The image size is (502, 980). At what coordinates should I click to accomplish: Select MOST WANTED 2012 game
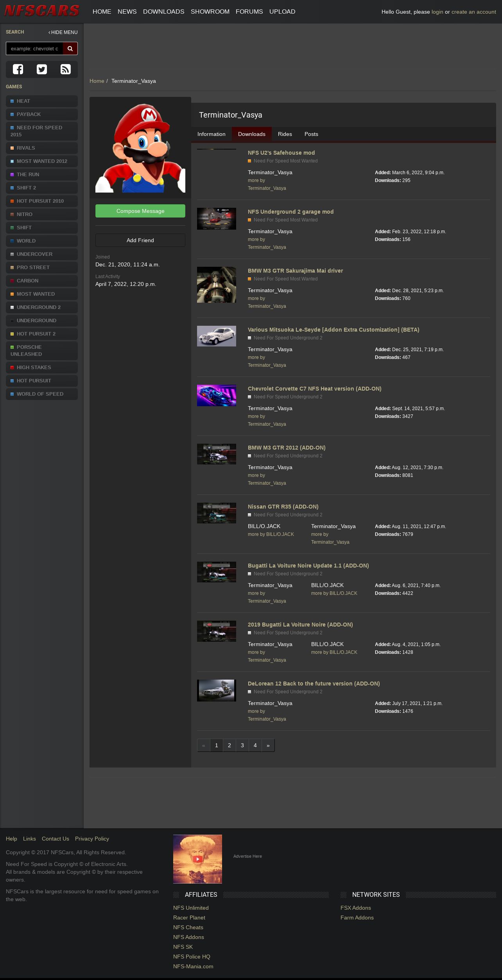(x=42, y=161)
